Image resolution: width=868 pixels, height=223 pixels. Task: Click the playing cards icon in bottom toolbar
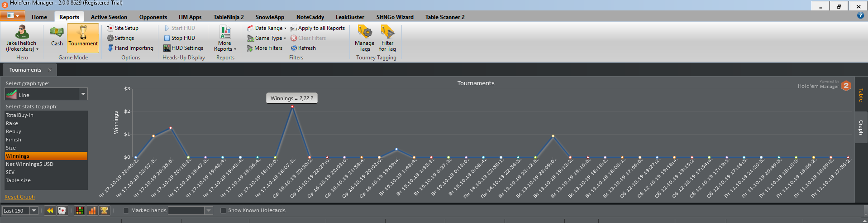coord(62,210)
